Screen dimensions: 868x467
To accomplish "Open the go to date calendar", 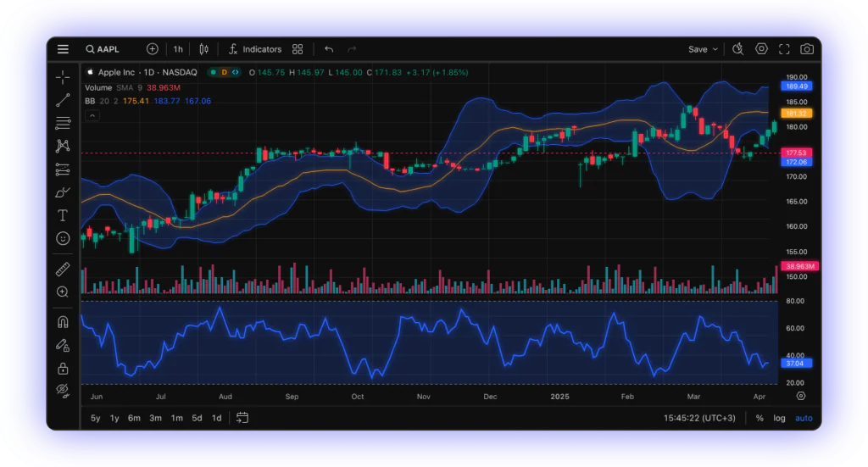I will tap(242, 418).
